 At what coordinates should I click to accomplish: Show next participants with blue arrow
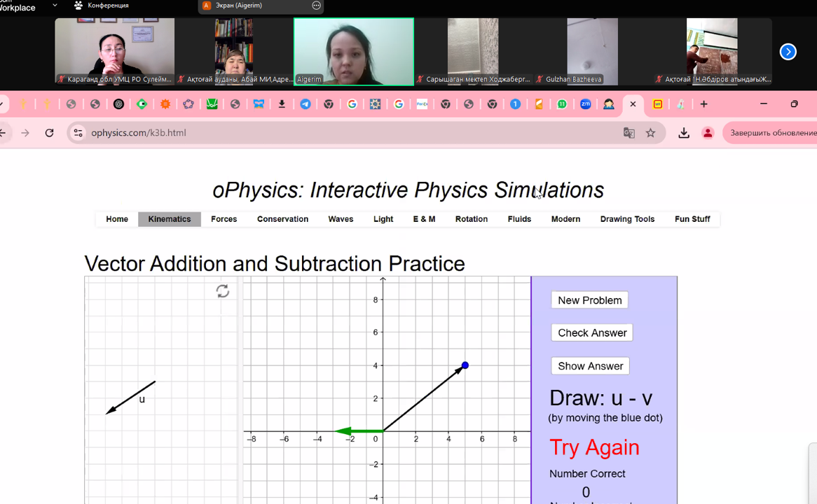point(788,52)
